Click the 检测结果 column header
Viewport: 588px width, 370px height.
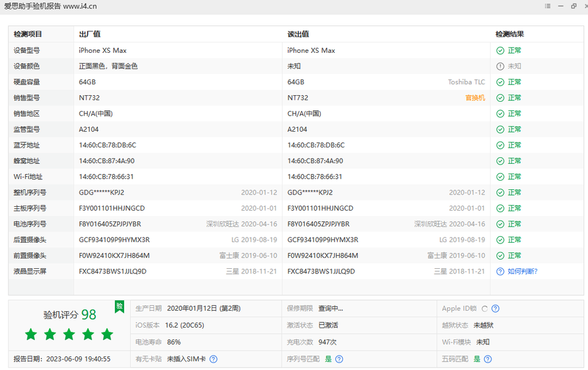(510, 34)
